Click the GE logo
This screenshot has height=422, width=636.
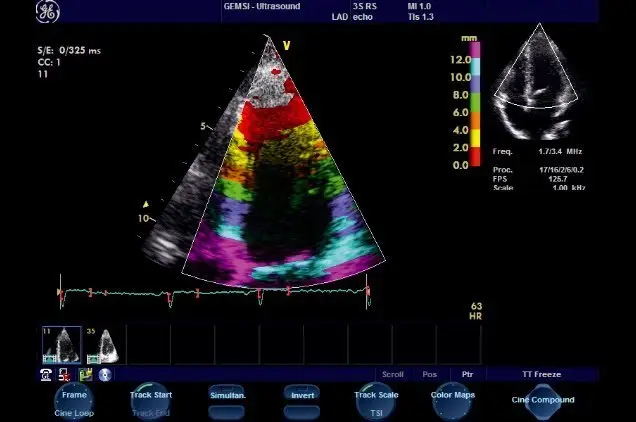click(46, 13)
